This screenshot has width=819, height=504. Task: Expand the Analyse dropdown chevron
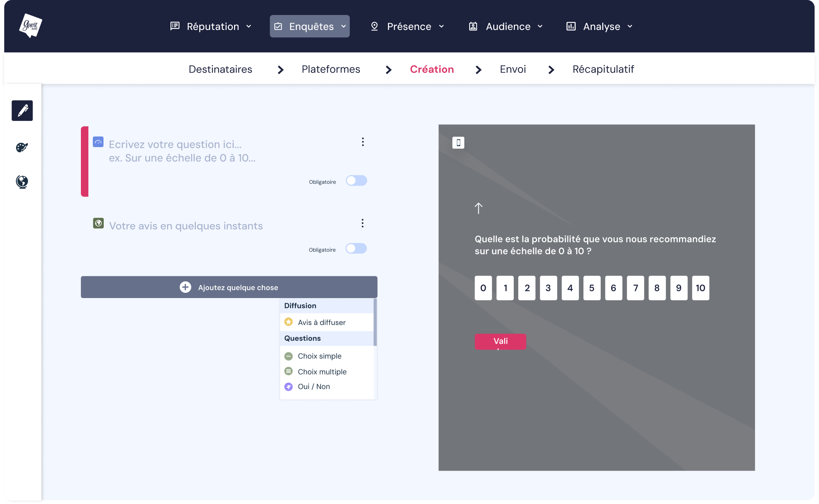click(630, 26)
